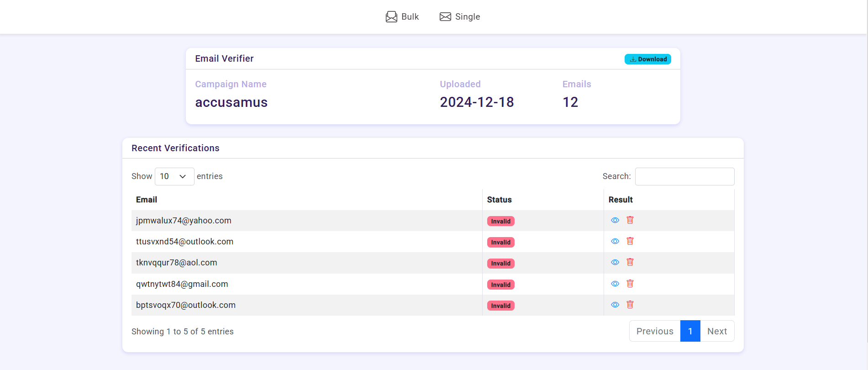The width and height of the screenshot is (868, 370).
Task: Switch to the Single verification tab
Action: 460,17
